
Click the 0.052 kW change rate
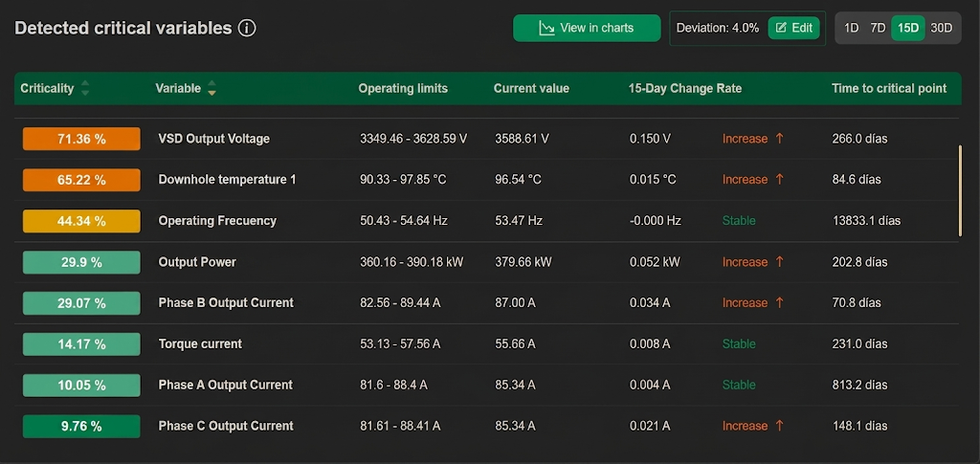pyautogui.click(x=655, y=262)
